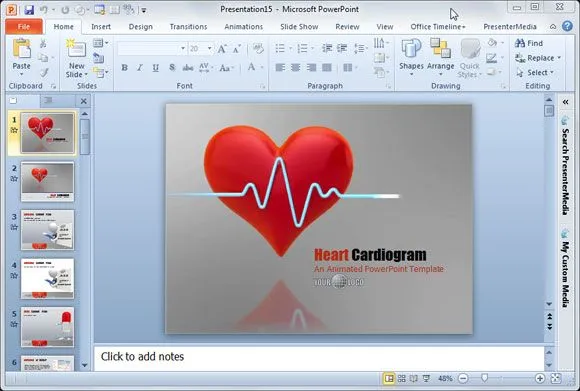Open the File tab

pos(24,27)
